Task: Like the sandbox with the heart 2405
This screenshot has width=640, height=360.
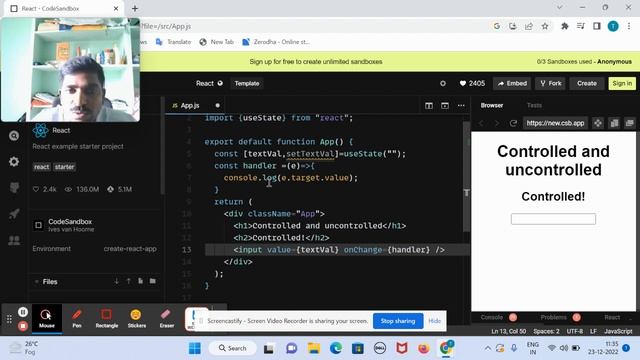Action: pyautogui.click(x=472, y=83)
